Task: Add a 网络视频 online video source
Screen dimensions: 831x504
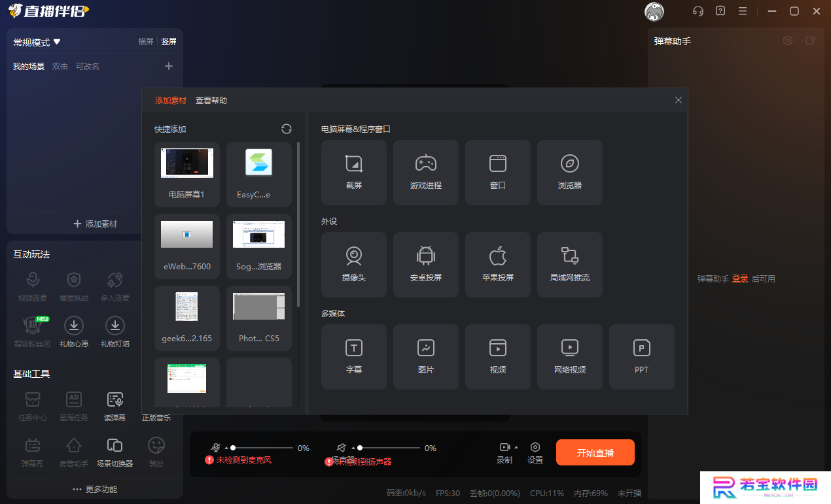Action: (570, 357)
